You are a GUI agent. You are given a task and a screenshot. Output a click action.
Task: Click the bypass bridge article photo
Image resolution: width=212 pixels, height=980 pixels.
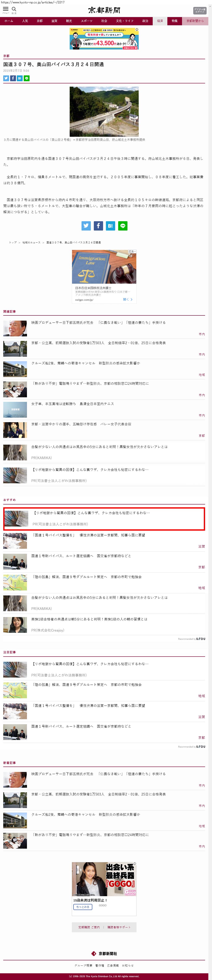[104, 111]
